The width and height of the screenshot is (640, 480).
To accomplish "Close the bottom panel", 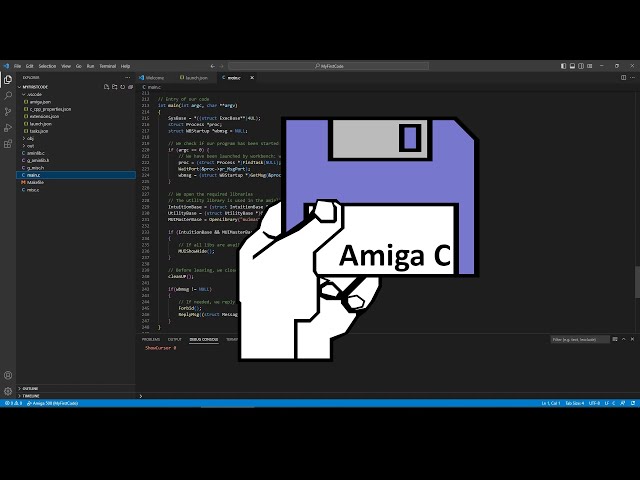I will click(632, 339).
